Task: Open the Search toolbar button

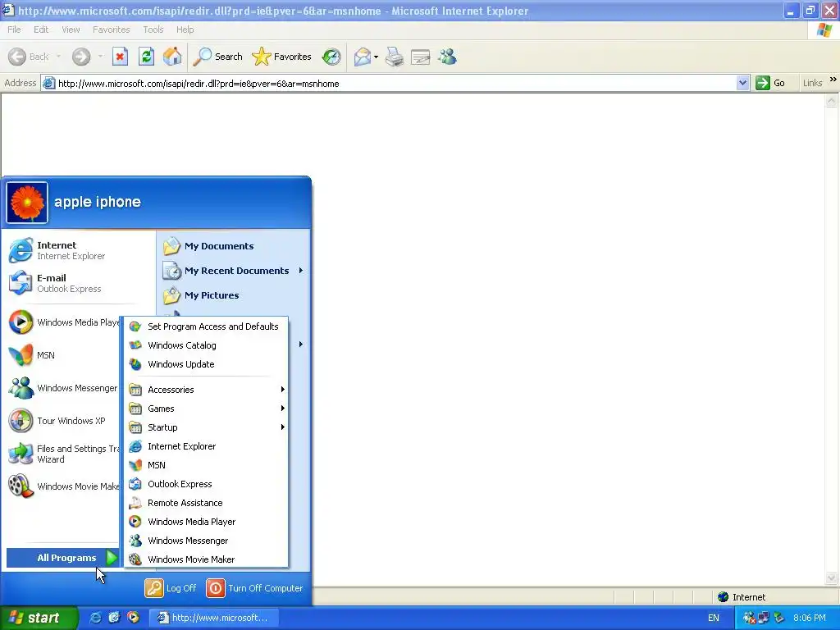Action: 217,57
